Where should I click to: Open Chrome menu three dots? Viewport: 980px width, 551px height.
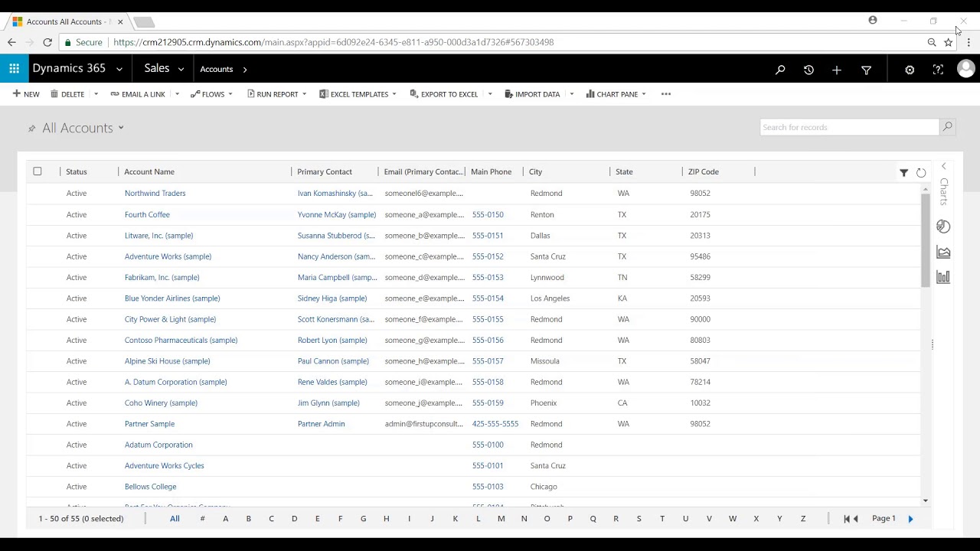[x=969, y=42]
